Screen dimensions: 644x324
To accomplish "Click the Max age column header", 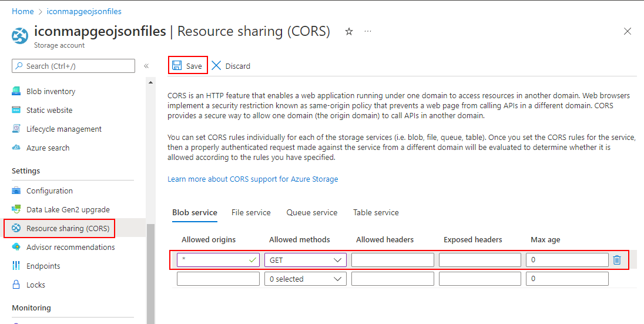I will 545,239.
